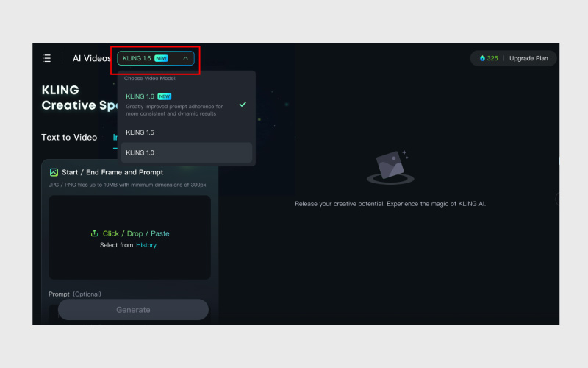Click the AI Videos heading
Viewport: 588px width, 368px height.
[x=92, y=58]
